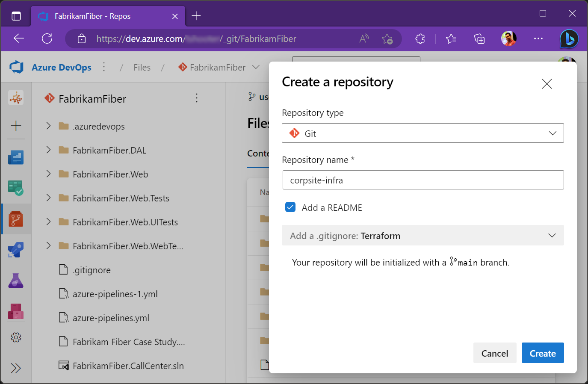This screenshot has height=384, width=588.
Task: Click the plus add icon in sidebar
Action: [x=16, y=126]
